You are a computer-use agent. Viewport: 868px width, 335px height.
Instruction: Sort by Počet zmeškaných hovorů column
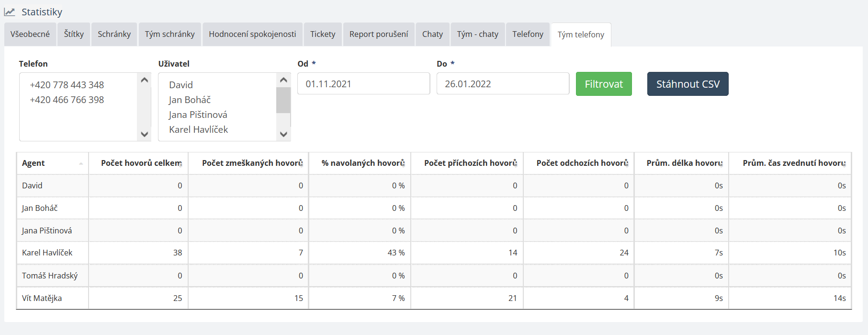(252, 163)
